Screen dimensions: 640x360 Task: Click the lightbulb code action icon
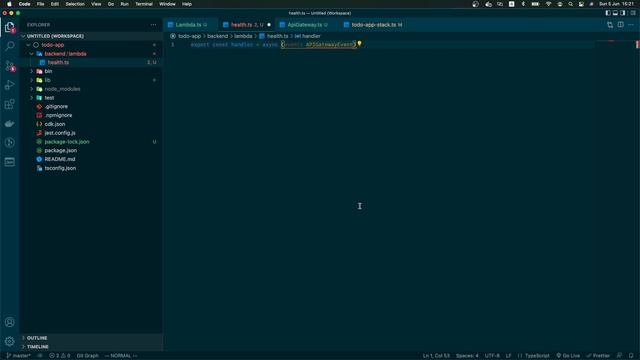pyautogui.click(x=359, y=43)
